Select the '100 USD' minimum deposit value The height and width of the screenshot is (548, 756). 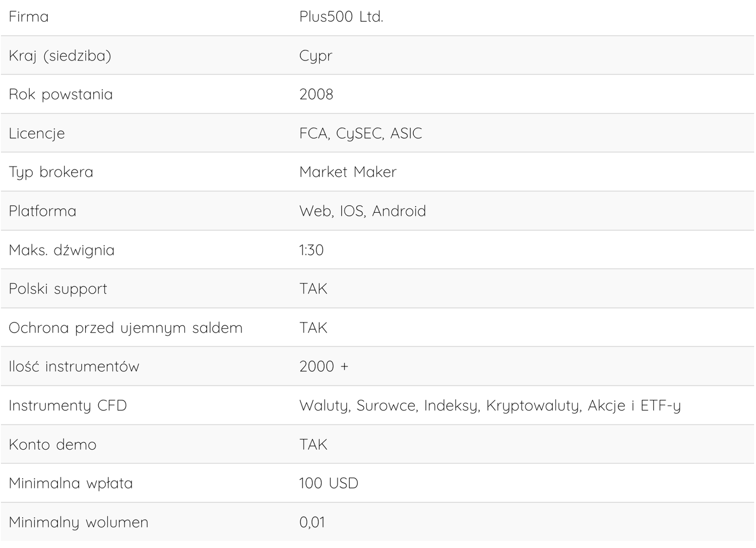click(x=329, y=483)
